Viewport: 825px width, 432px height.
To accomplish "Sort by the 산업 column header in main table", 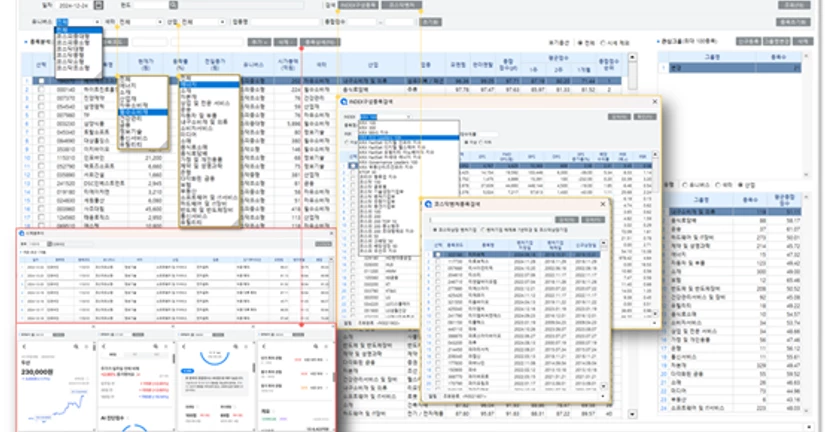I will tap(373, 65).
